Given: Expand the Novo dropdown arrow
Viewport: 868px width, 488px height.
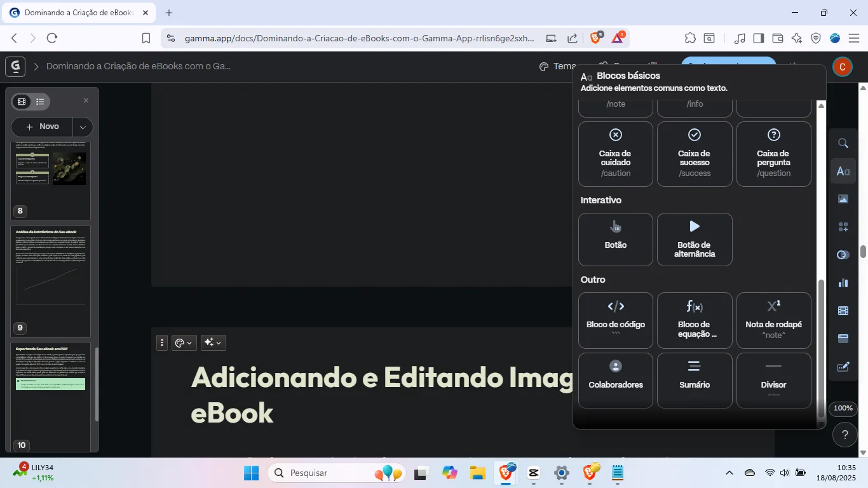Looking at the screenshot, I should click(83, 127).
